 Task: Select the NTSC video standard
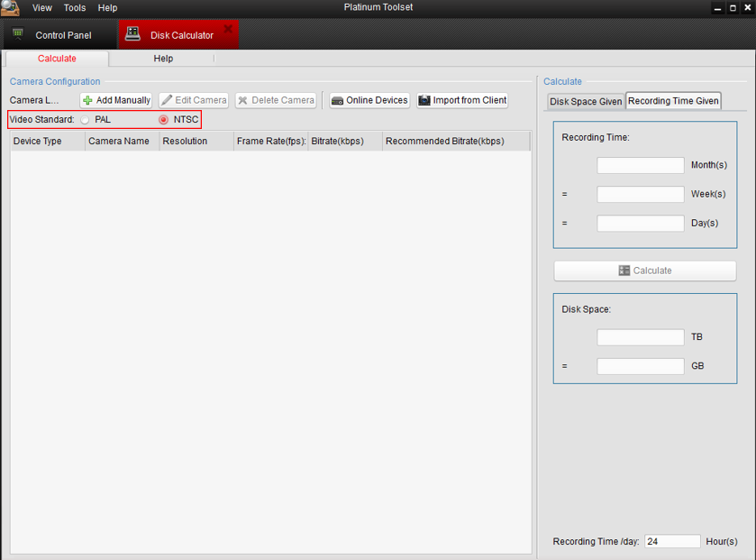click(x=163, y=120)
